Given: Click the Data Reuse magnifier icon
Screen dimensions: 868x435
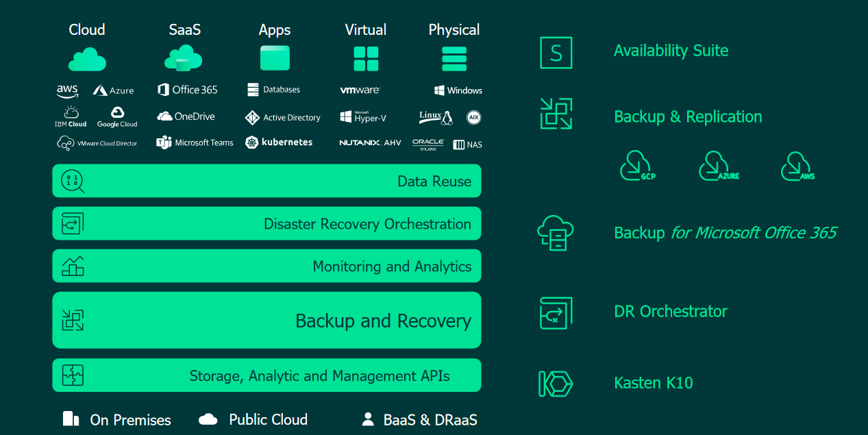Looking at the screenshot, I should click(x=73, y=182).
